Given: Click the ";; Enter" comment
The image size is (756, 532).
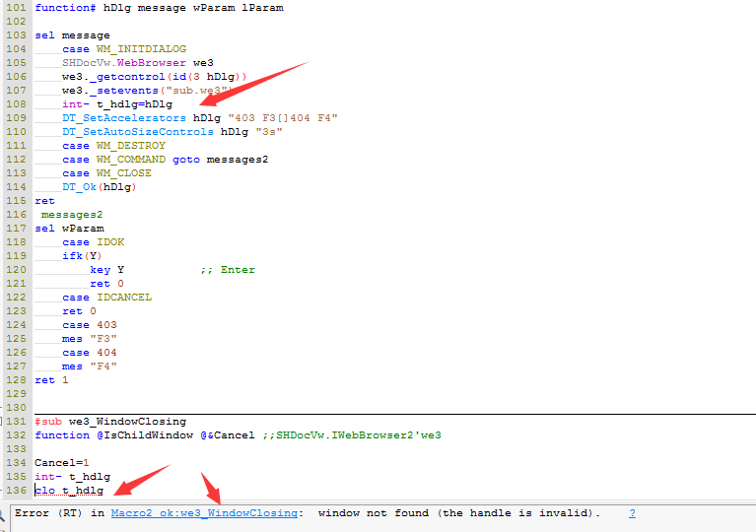Looking at the screenshot, I should pyautogui.click(x=228, y=270).
